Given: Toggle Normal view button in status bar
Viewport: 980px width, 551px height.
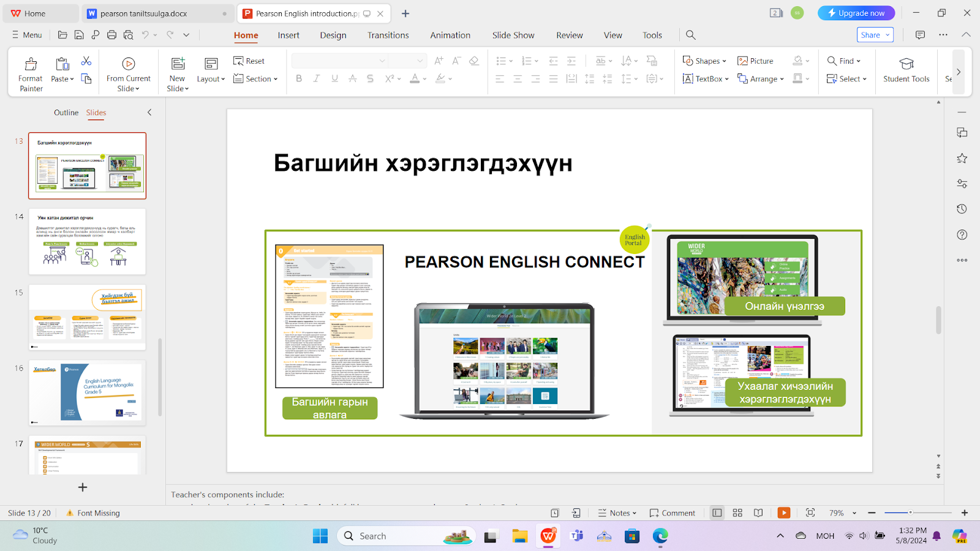Looking at the screenshot, I should coord(717,513).
